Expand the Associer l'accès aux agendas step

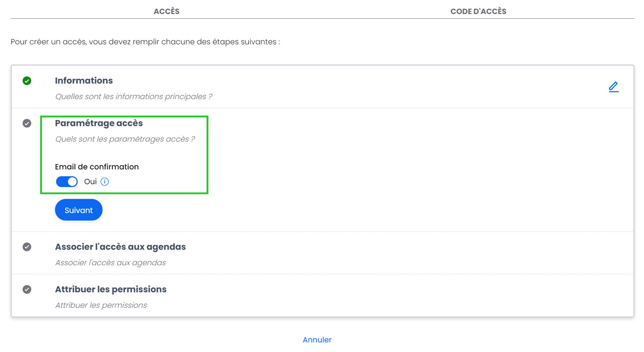coord(120,247)
